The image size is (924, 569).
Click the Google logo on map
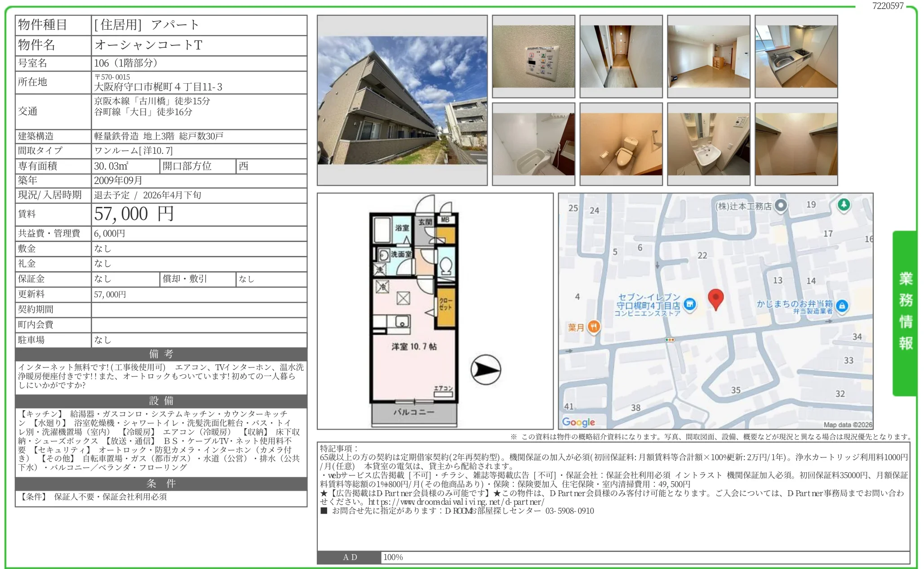[578, 422]
